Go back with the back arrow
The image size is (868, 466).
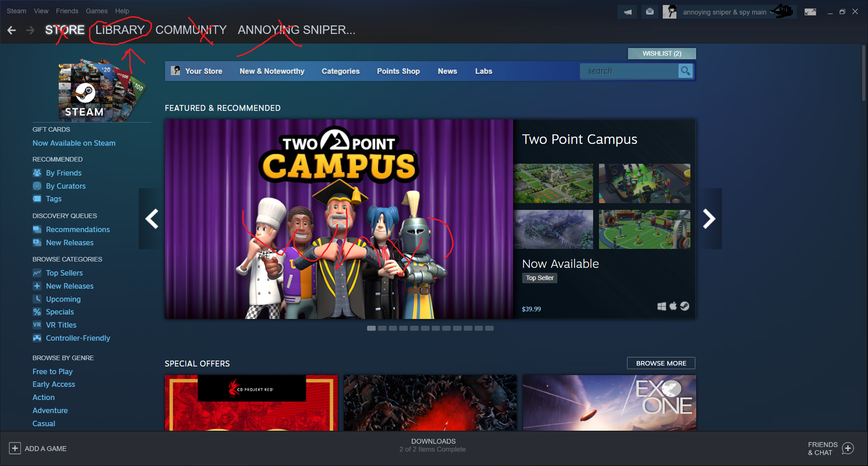pos(12,30)
